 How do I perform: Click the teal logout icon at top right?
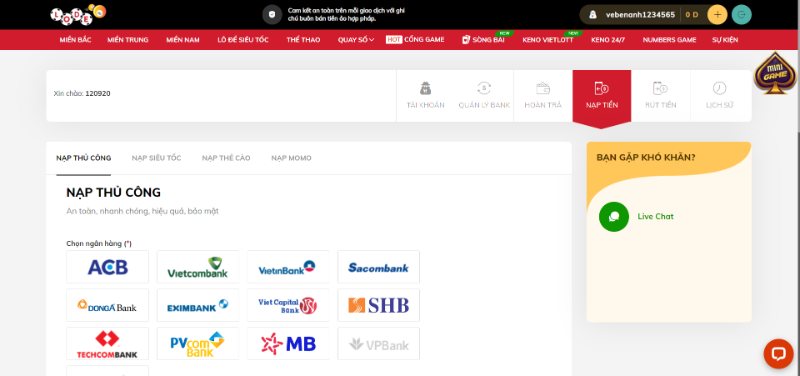click(x=741, y=14)
